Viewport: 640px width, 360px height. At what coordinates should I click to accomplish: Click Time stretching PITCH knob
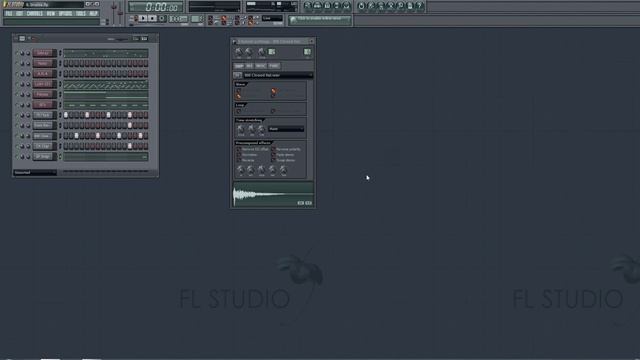coord(241,129)
